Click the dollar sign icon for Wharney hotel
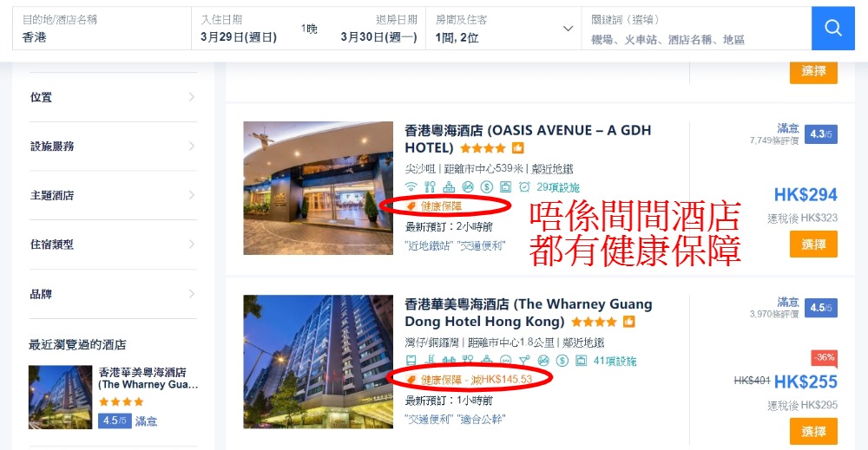Image resolution: width=868 pixels, height=450 pixels. (x=562, y=361)
